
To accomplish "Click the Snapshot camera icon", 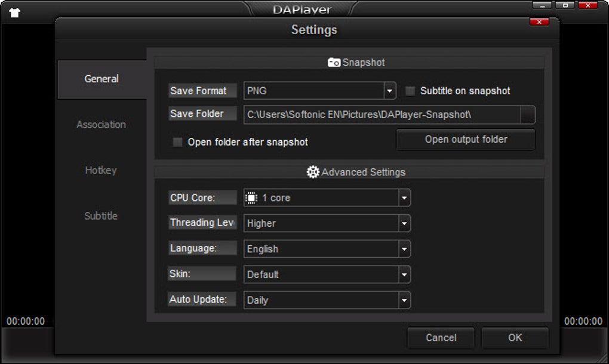I will coord(334,63).
